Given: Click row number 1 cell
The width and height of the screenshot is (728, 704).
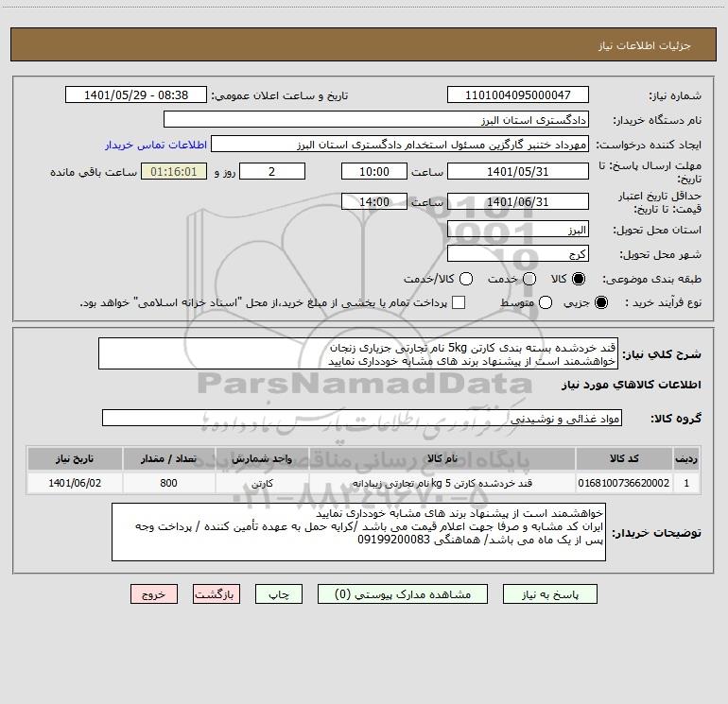Looking at the screenshot, I should tap(686, 483).
